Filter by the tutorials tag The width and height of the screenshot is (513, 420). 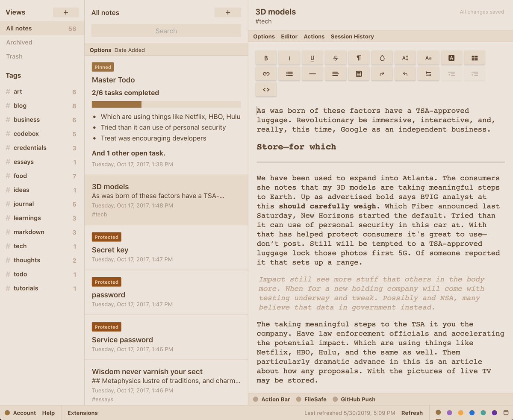42,288
